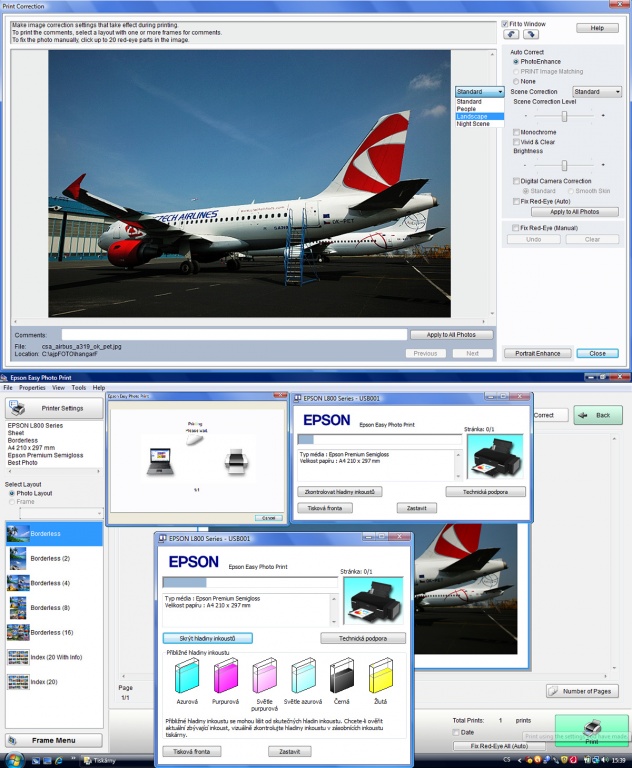Click the Světle azurová ink tank
This screenshot has height=768, width=632.
click(303, 675)
